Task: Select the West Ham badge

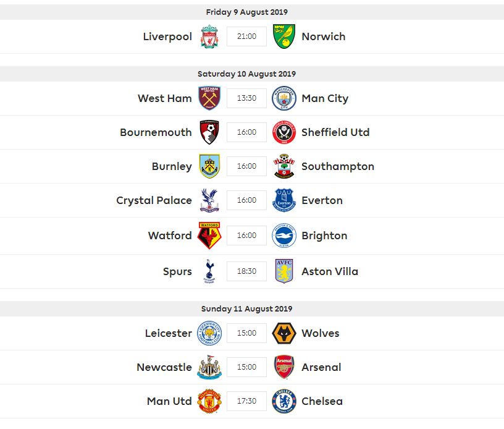Action: pos(209,98)
